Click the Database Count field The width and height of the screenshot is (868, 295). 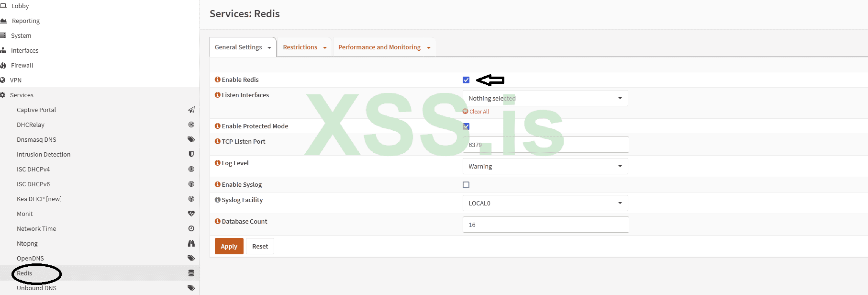545,225
